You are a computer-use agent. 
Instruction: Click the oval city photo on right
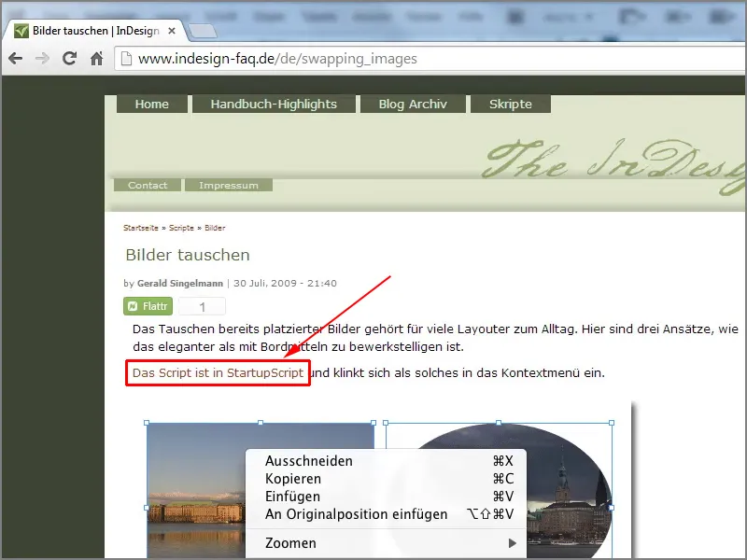tap(570, 491)
